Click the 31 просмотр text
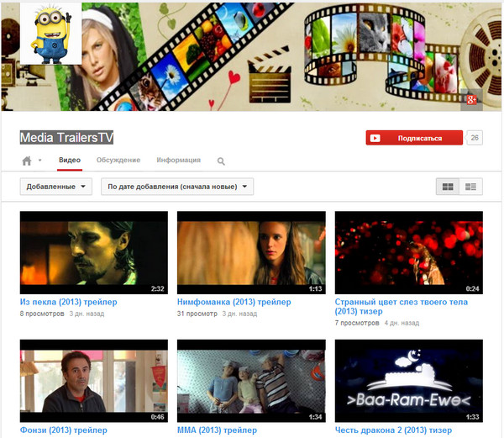Viewport: 504px width, 438px height. click(197, 314)
